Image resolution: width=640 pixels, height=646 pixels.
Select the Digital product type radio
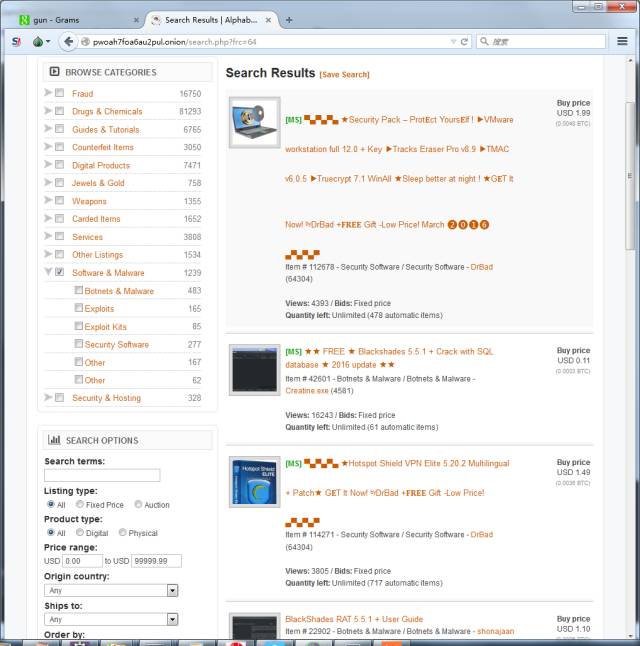click(x=80, y=532)
